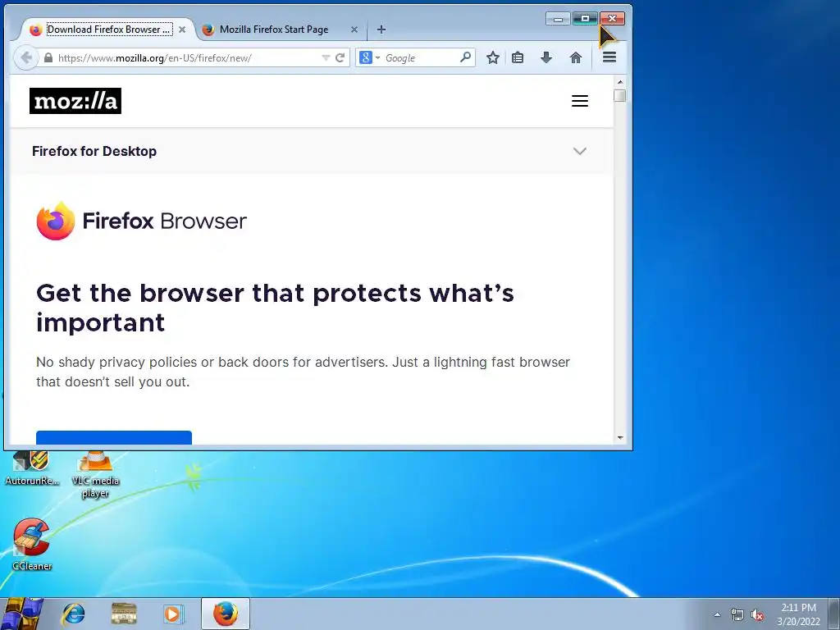Image resolution: width=840 pixels, height=630 pixels.
Task: Click page scrollbar up arrow
Action: point(620,82)
